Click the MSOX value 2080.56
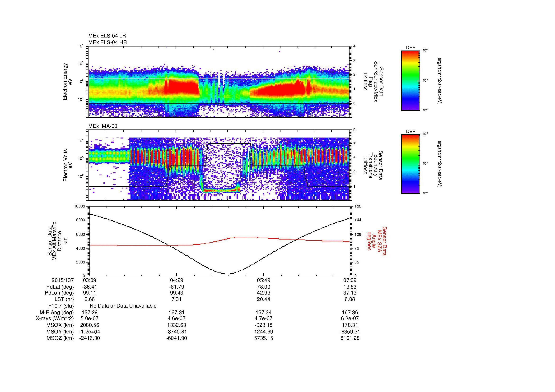The image size is (555, 392). tap(89, 325)
